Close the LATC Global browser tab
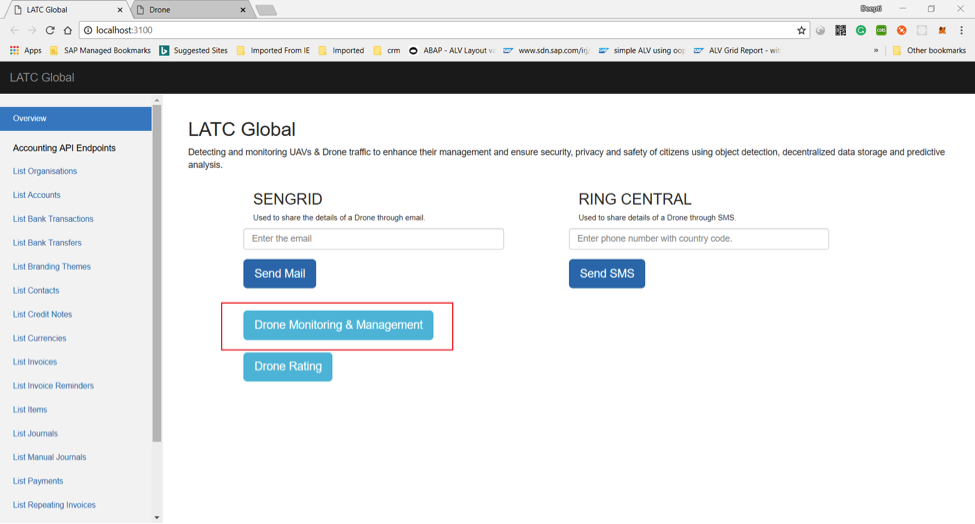This screenshot has width=975, height=524. tap(120, 10)
